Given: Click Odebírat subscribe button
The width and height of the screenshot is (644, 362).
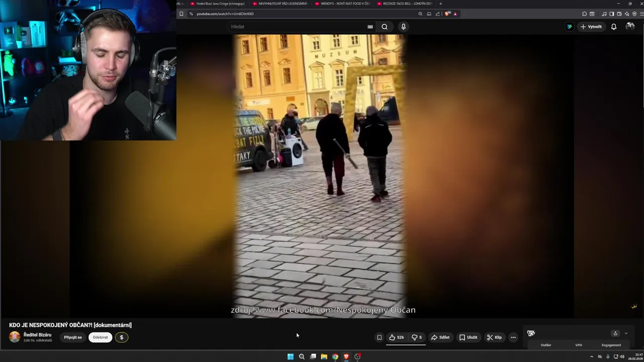Looking at the screenshot, I should [x=100, y=337].
